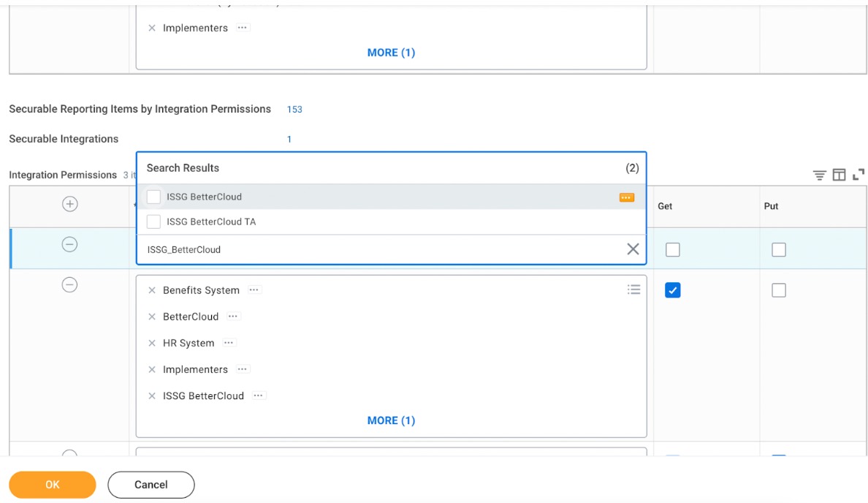Clear the search text using the X icon
Screen dimensions: 868x503
pos(633,249)
